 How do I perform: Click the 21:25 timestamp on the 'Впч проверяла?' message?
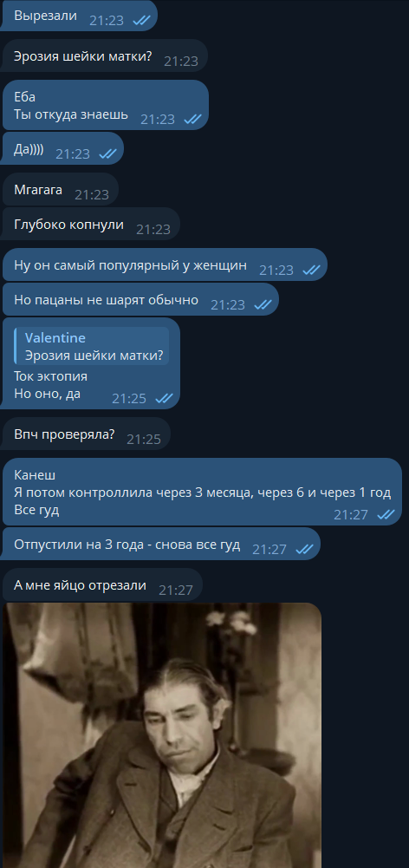(144, 439)
